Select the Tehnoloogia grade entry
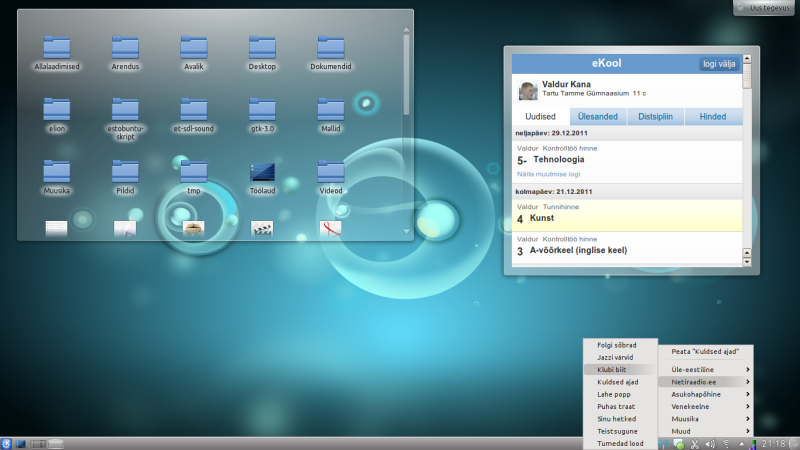Image resolution: width=800 pixels, height=450 pixels. coord(627,162)
